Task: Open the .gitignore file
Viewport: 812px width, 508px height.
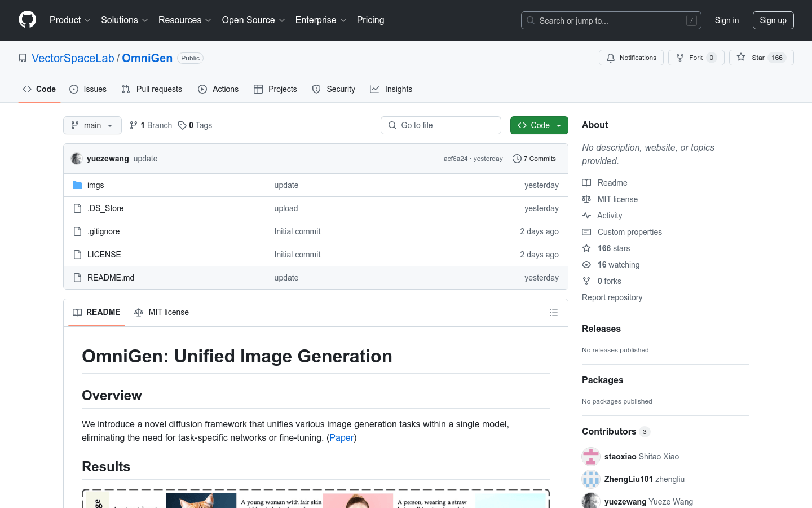Action: click(103, 231)
